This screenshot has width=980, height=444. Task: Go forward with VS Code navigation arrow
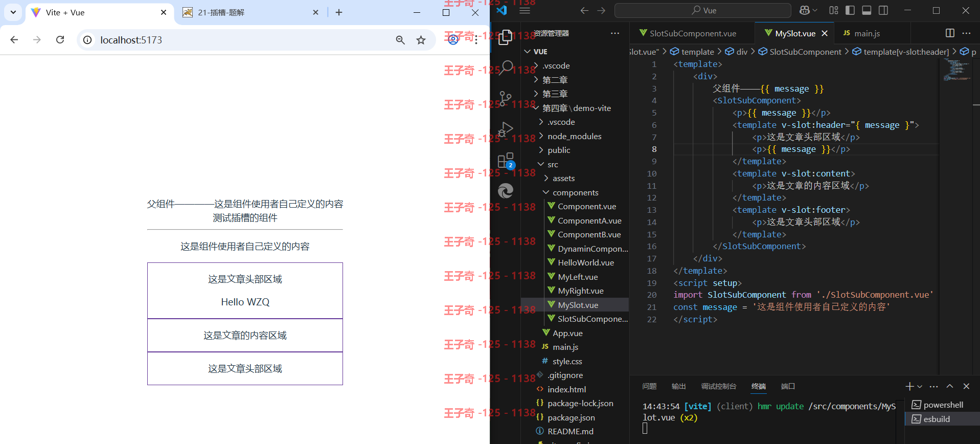click(601, 10)
